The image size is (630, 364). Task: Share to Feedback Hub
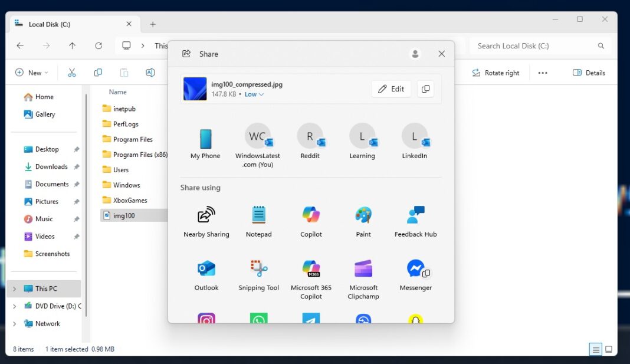point(415,216)
